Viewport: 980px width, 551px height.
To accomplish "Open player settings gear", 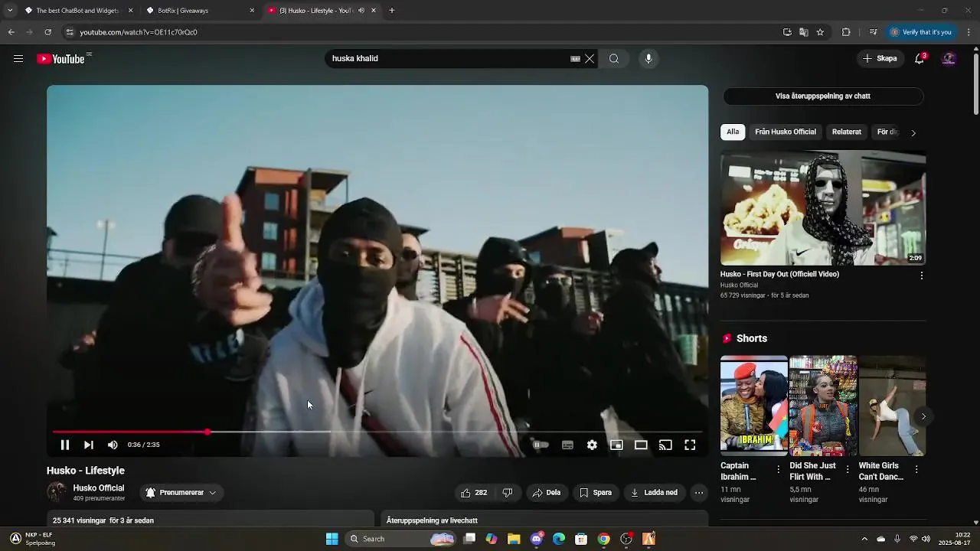I will click(x=592, y=445).
